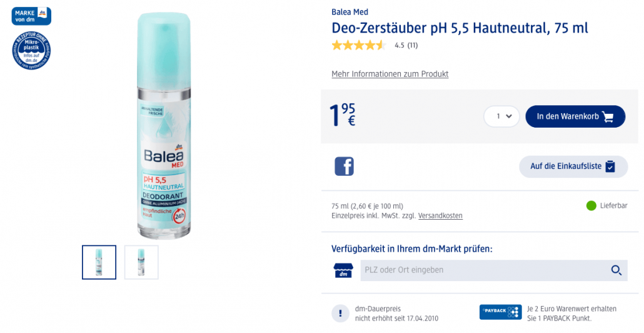The width and height of the screenshot is (644, 333).
Task: Click the main Balea deodorant image
Action: [x=164, y=125]
